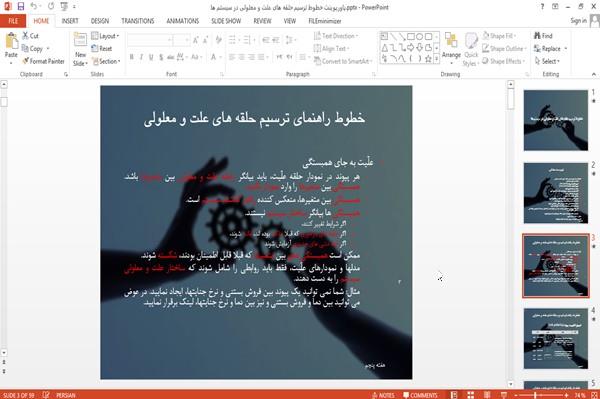
Task: Switch to Slide Sorter view
Action: coord(471,395)
